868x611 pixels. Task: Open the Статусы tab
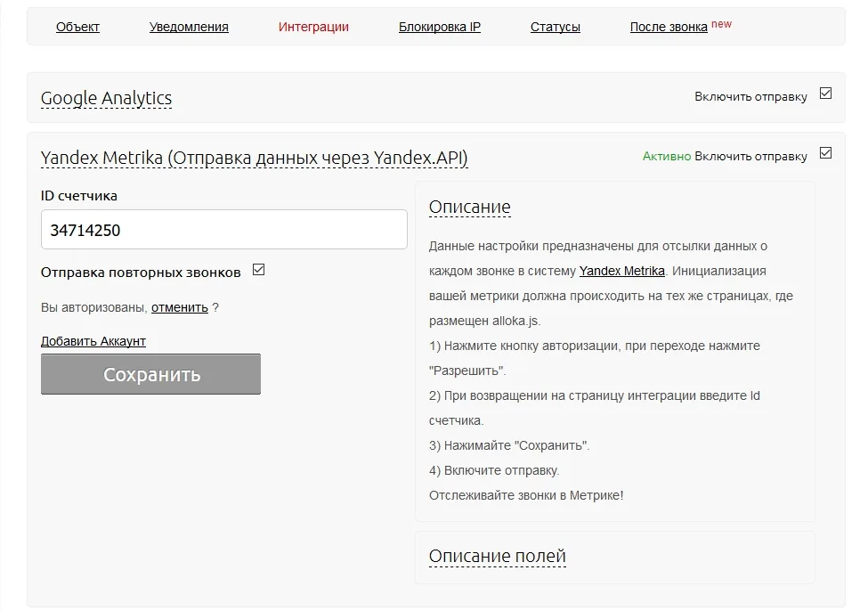(x=556, y=27)
